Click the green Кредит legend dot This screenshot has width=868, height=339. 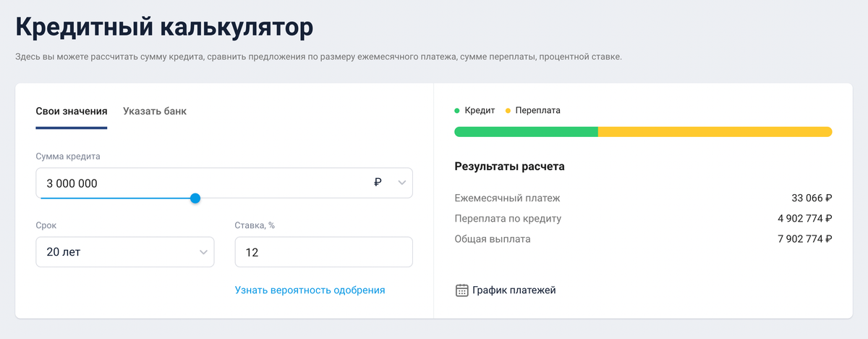(457, 111)
